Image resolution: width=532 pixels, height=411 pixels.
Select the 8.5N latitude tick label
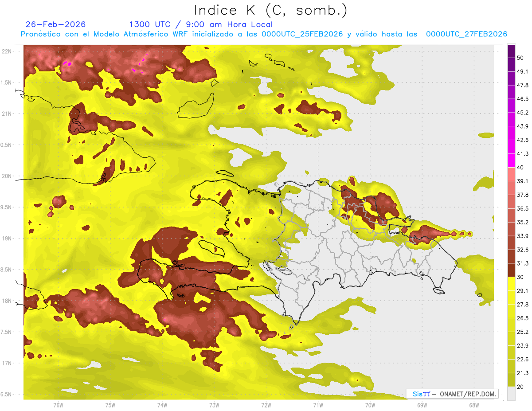point(6,270)
